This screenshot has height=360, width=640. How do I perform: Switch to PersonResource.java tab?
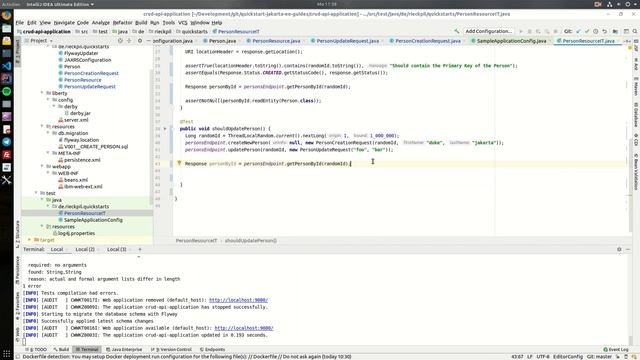coord(276,41)
